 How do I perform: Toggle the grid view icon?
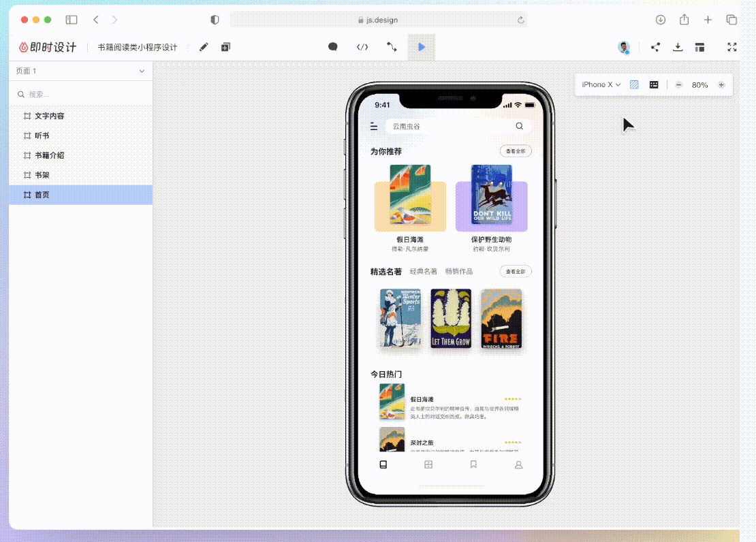click(654, 85)
